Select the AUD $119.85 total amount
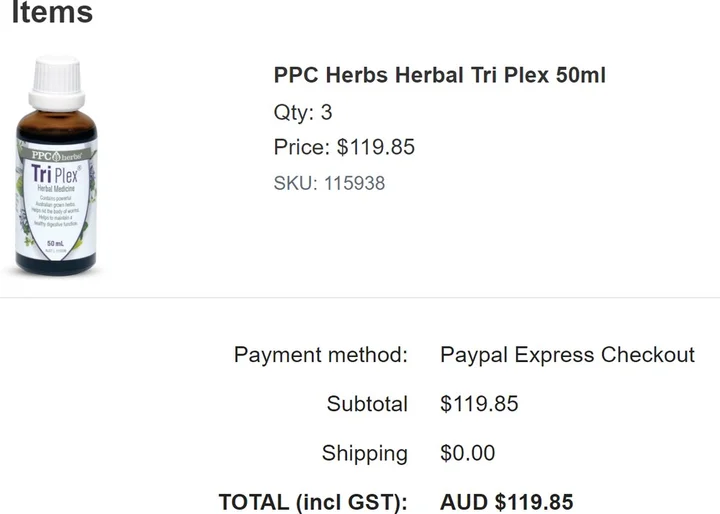 pos(506,501)
